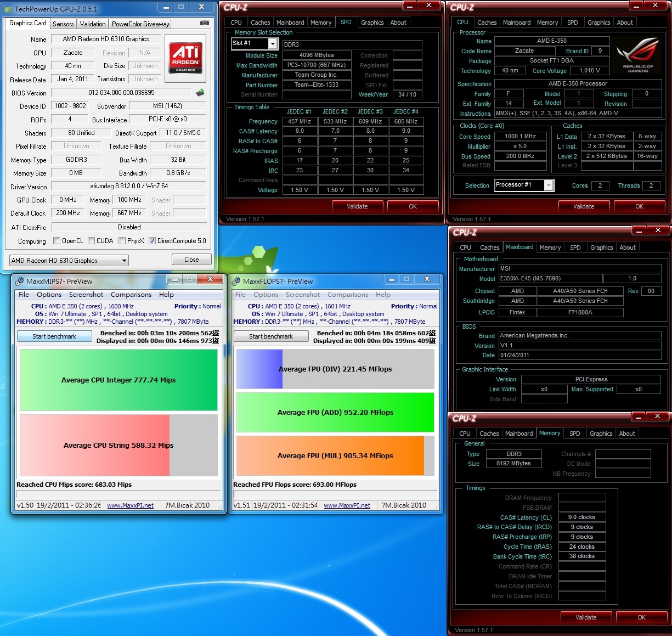The height and width of the screenshot is (636, 672).
Task: Click Validate in the CPU-Z memory Timings window
Action: pyautogui.click(x=586, y=617)
